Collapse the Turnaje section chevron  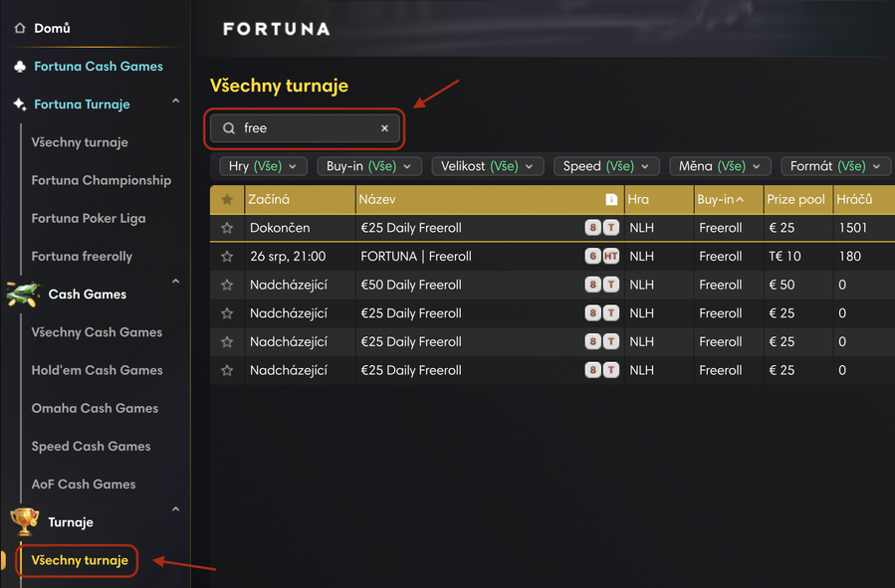(176, 508)
